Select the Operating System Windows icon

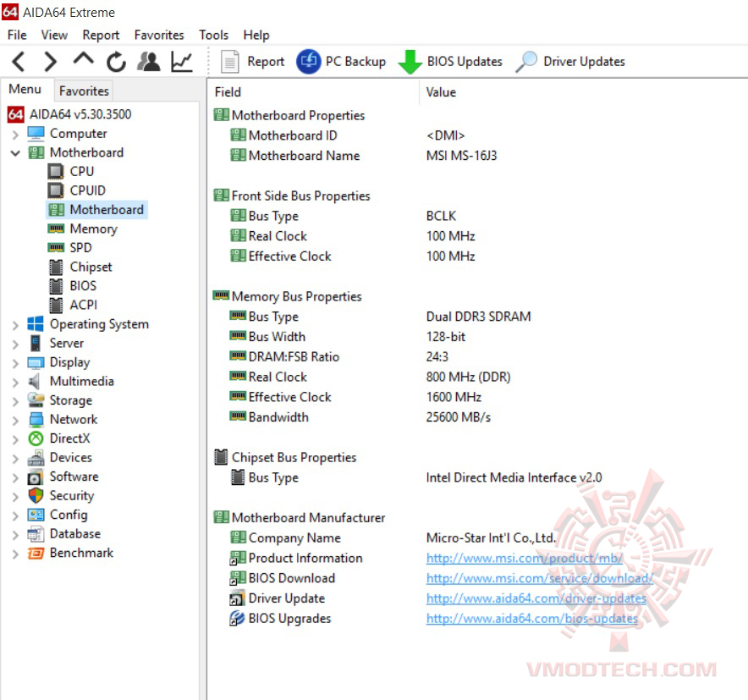[36, 324]
